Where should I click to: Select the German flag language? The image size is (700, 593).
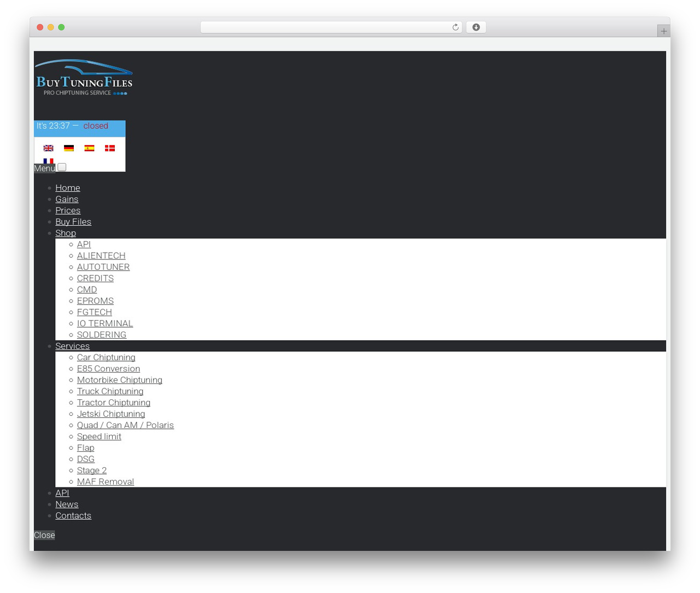click(x=69, y=148)
